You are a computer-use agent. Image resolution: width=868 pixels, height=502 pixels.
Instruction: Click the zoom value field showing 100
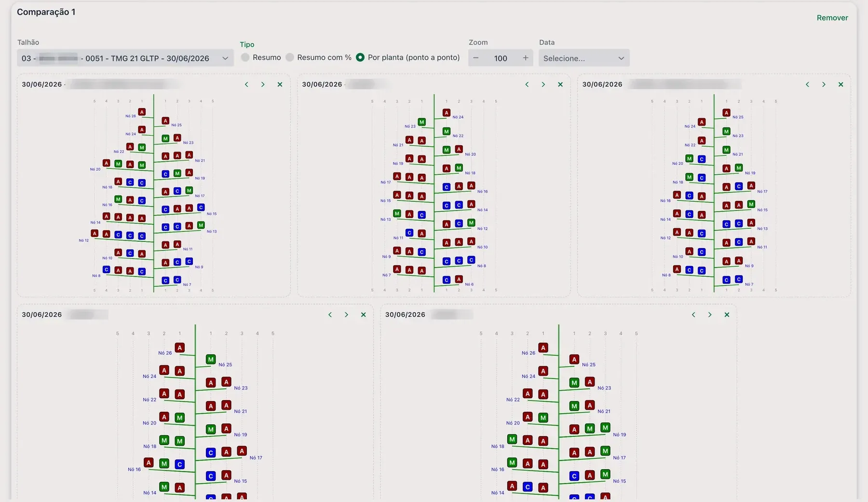(501, 58)
